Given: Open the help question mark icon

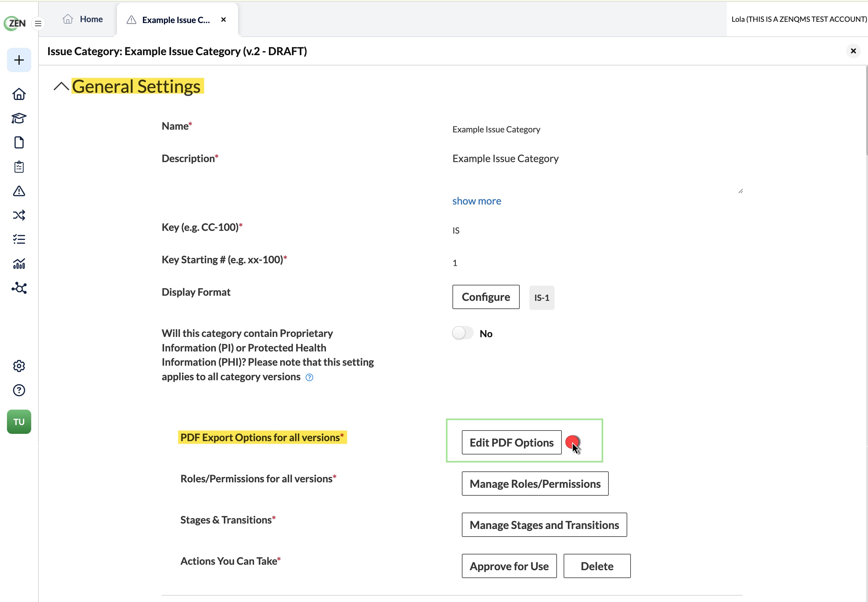Looking at the screenshot, I should point(19,390).
